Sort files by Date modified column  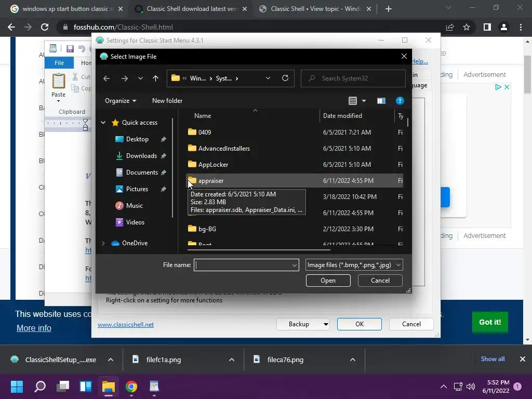tap(342, 116)
